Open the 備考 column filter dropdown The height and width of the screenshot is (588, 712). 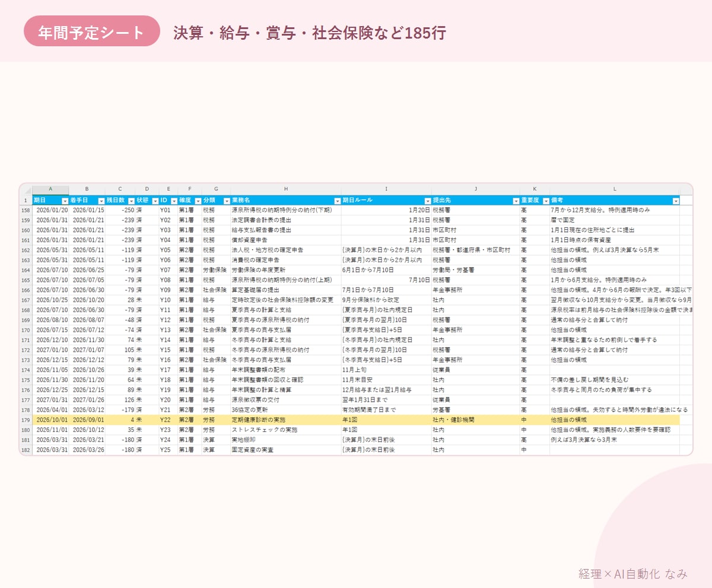pyautogui.click(x=676, y=201)
